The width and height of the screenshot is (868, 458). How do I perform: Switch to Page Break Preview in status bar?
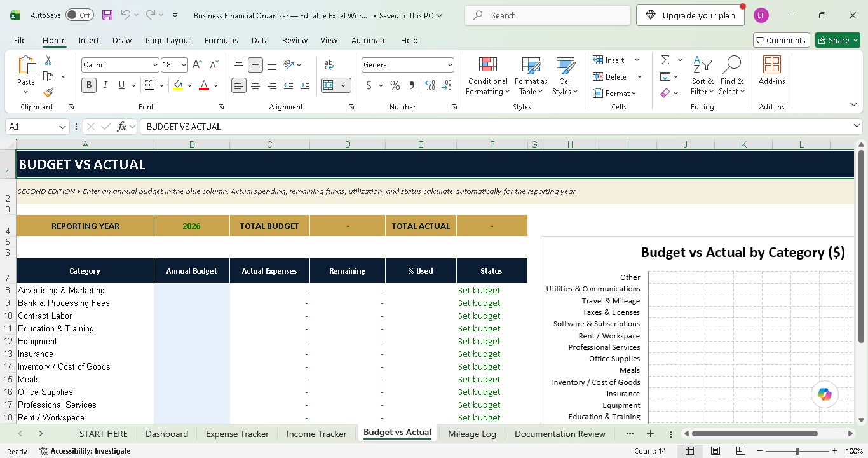pos(741,451)
